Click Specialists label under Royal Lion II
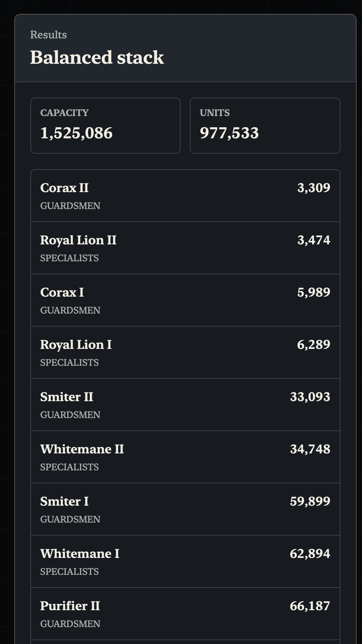The image size is (362, 644). point(70,258)
